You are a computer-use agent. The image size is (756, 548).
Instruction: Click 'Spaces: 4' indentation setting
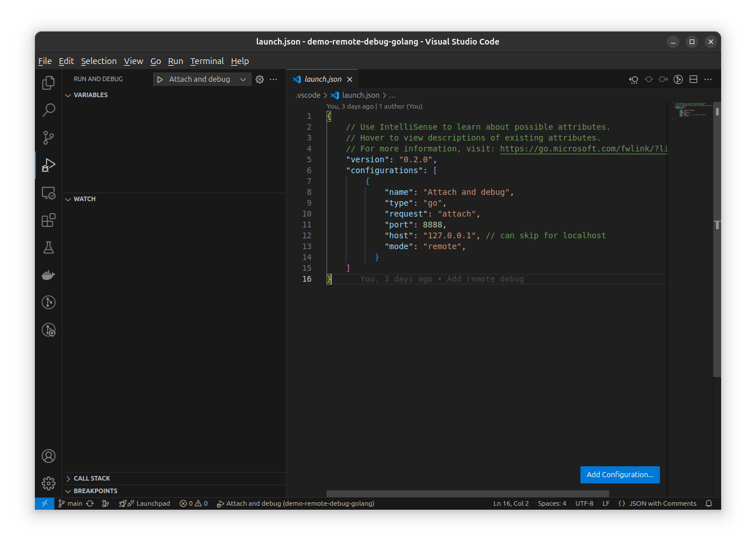(x=552, y=503)
